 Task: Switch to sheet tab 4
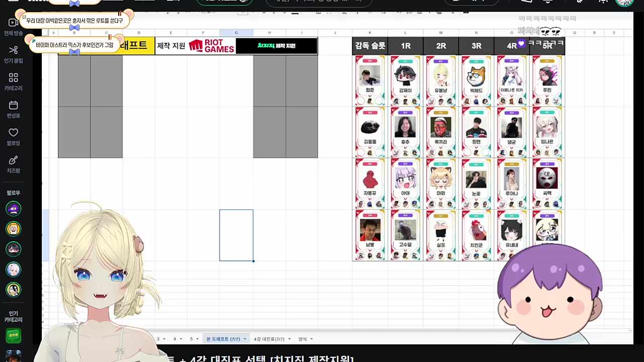tap(175, 339)
